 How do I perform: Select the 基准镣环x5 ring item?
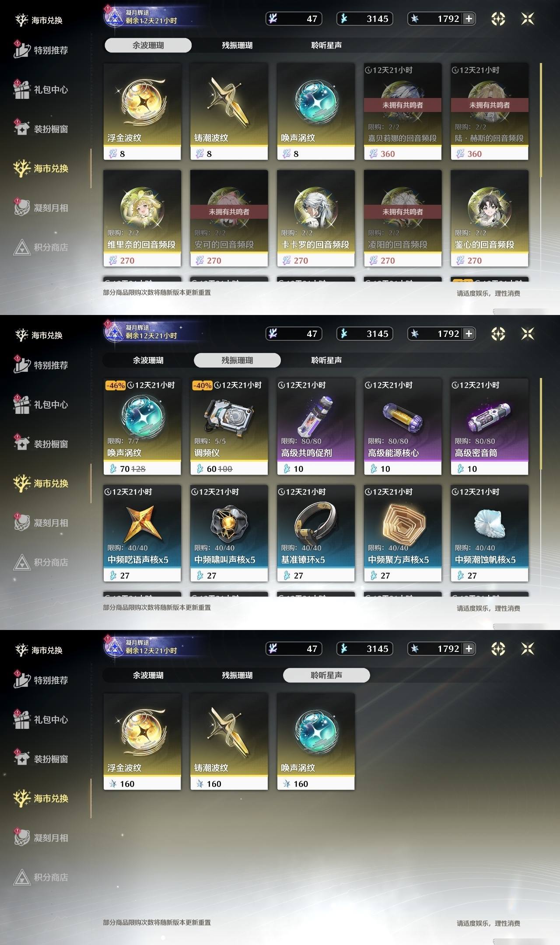click(x=316, y=533)
